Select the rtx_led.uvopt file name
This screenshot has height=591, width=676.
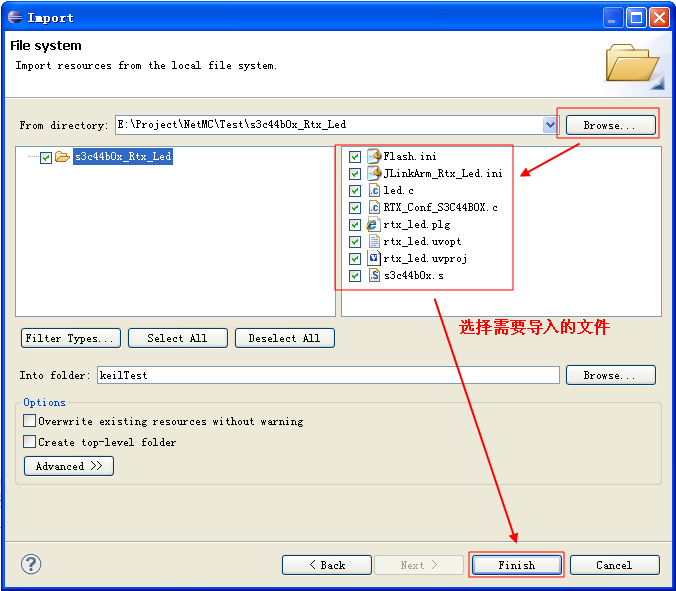(x=422, y=241)
